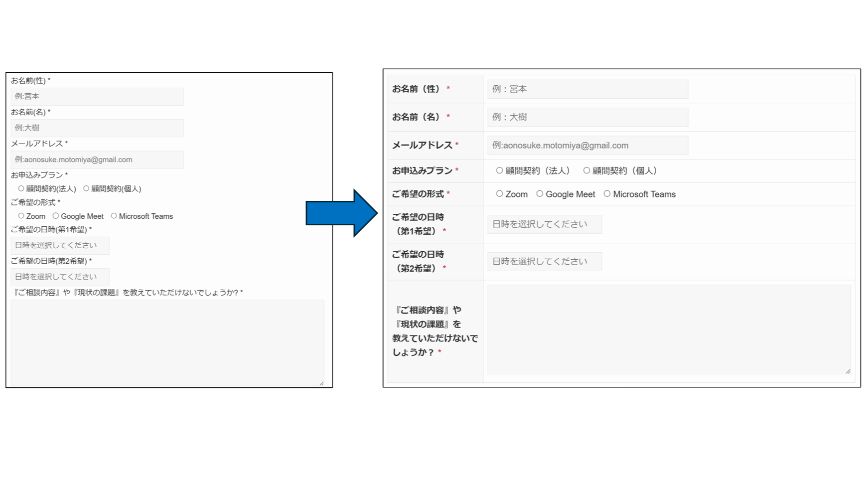
Task: Click the メールアドレス field in the table-styled form
Action: coord(587,146)
